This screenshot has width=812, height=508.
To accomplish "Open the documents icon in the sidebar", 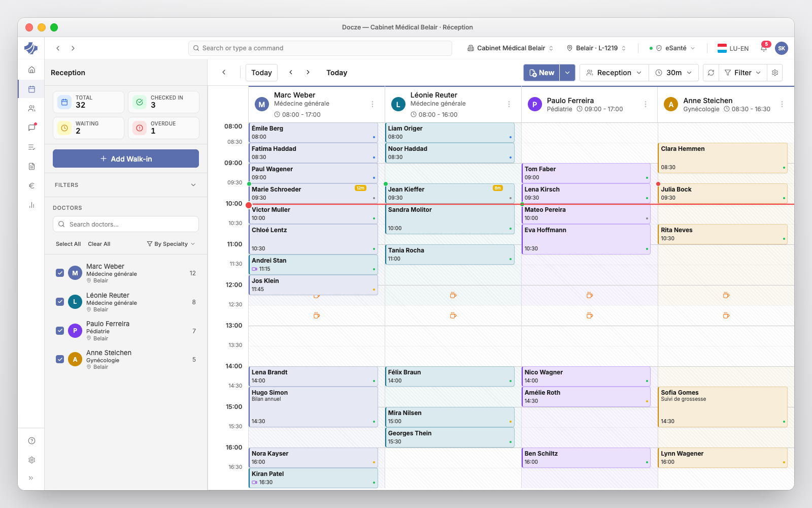I will point(31,166).
